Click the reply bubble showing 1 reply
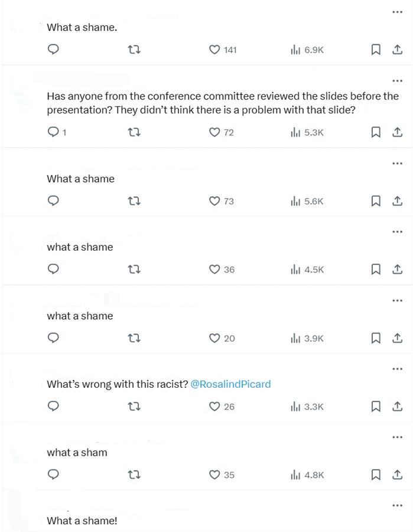This screenshot has height=532, width=413. (53, 132)
